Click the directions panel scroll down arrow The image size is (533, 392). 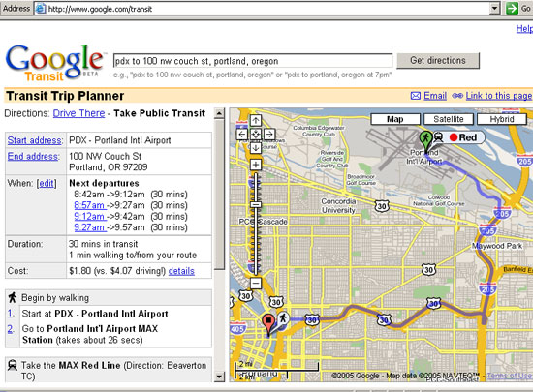pyautogui.click(x=219, y=377)
